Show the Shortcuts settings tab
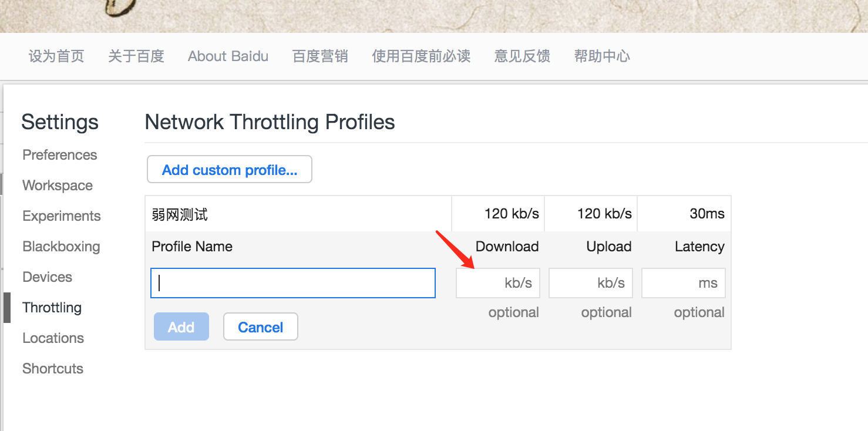This screenshot has height=431, width=868. pyautogui.click(x=53, y=369)
